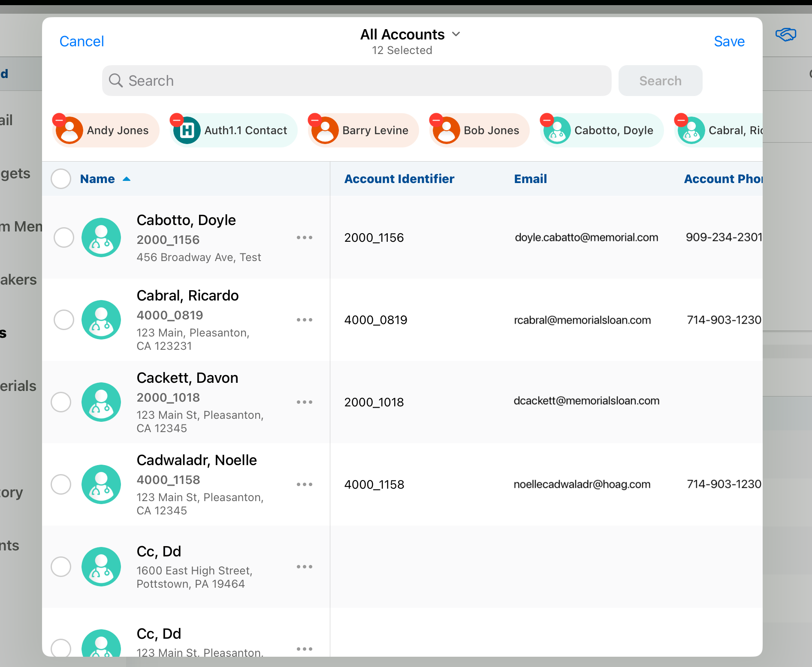Open more options for Cabotto, Doyle row
The width and height of the screenshot is (812, 667).
click(304, 237)
